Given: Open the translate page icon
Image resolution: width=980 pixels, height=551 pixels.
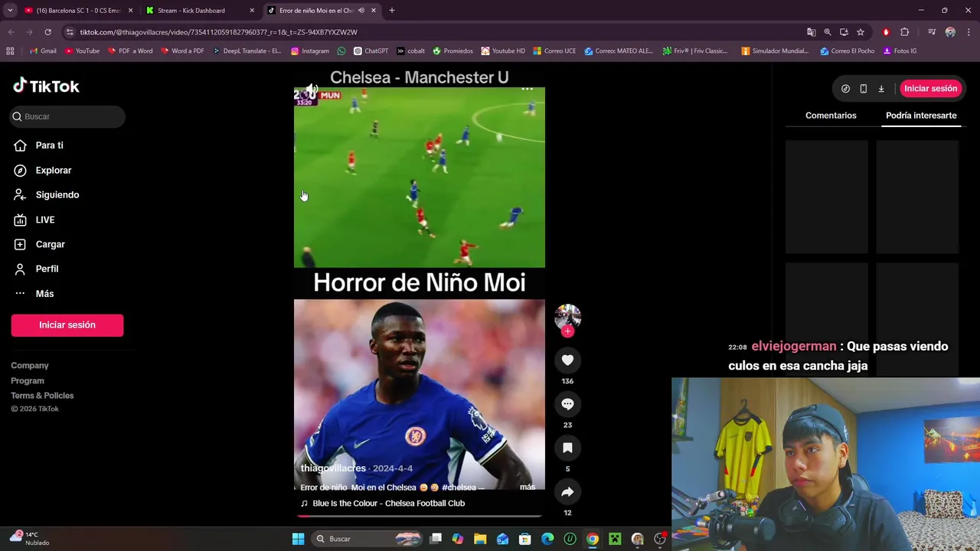Looking at the screenshot, I should (x=812, y=32).
